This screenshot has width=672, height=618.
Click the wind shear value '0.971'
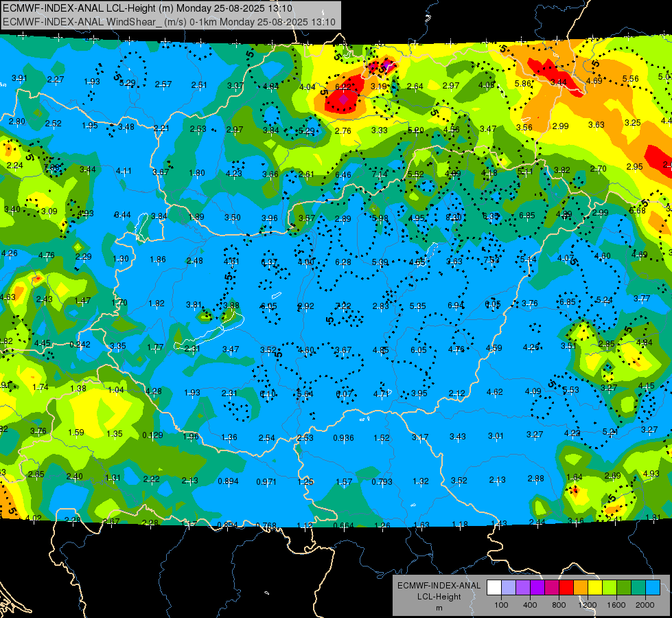point(266,481)
